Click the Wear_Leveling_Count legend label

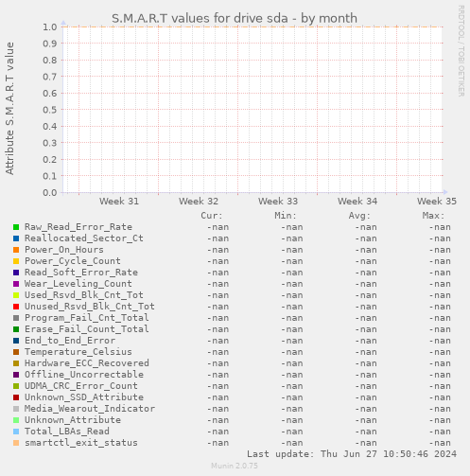click(78, 284)
